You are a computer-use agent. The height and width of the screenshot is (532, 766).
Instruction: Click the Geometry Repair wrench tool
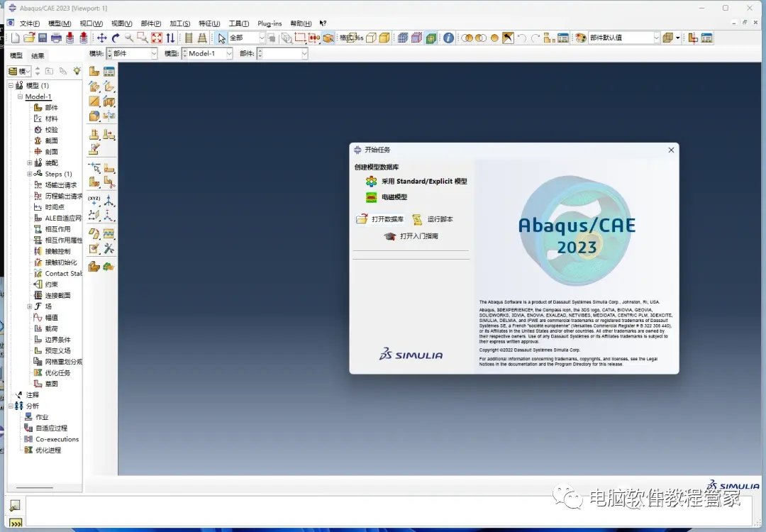[x=109, y=248]
